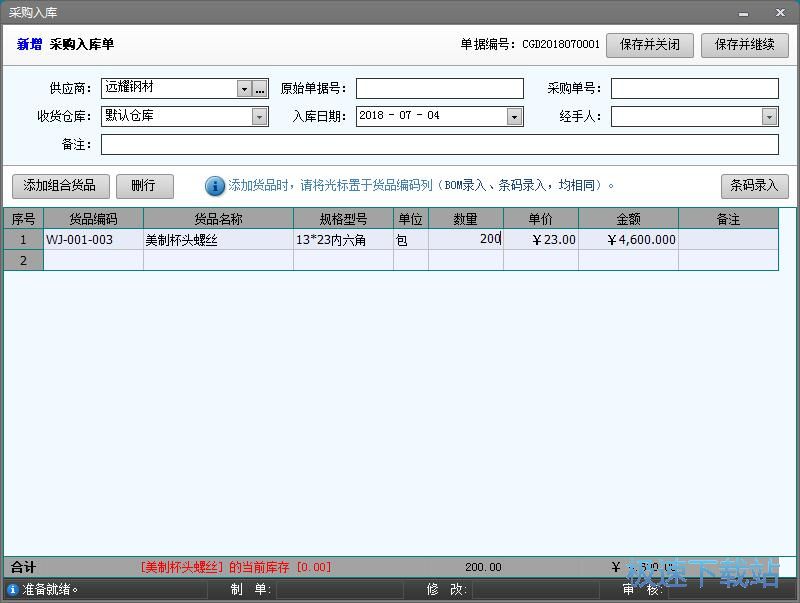Open the receiving warehouse (收货仓库) dropdown
Image resolution: width=800 pixels, height=603 pixels.
(260, 117)
